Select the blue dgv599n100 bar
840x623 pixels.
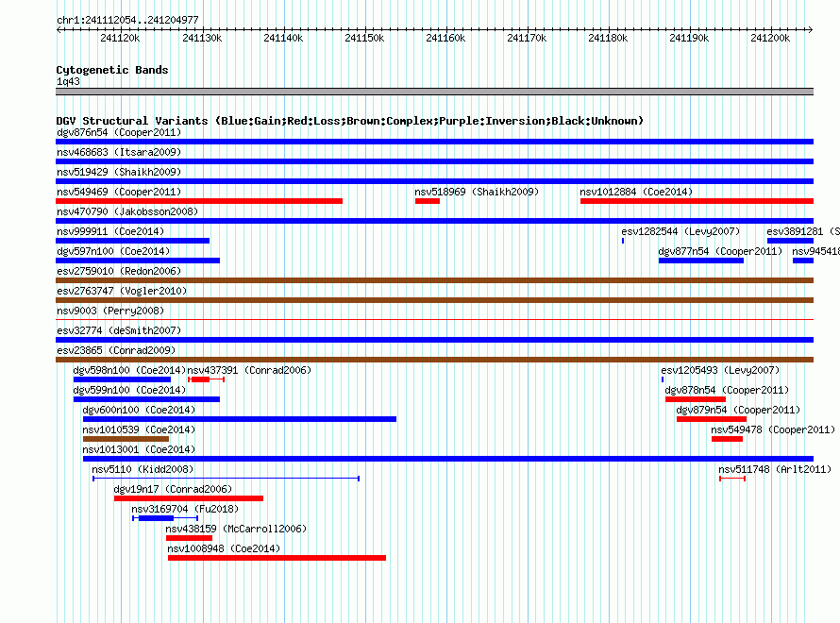pos(147,399)
